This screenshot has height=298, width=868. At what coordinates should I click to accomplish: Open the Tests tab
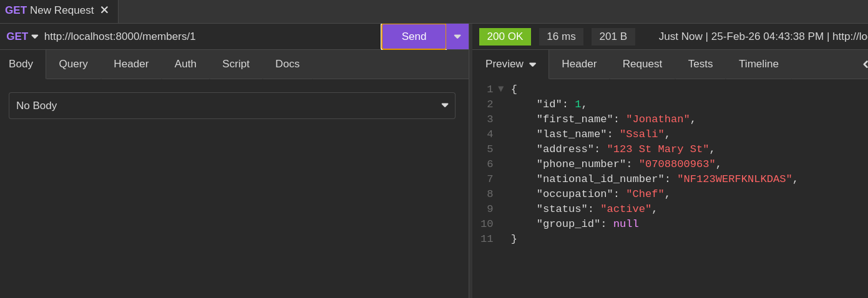point(700,64)
